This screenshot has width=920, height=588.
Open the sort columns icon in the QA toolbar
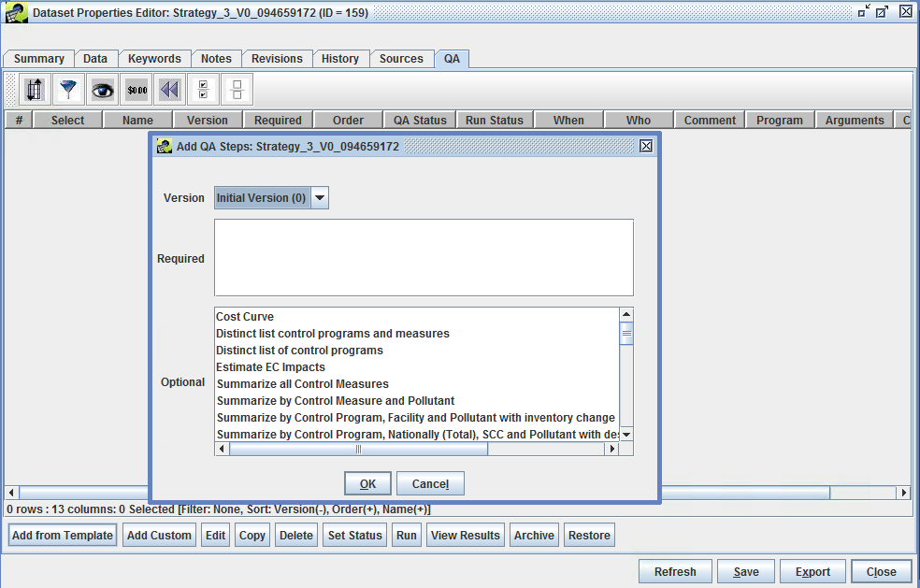35,89
